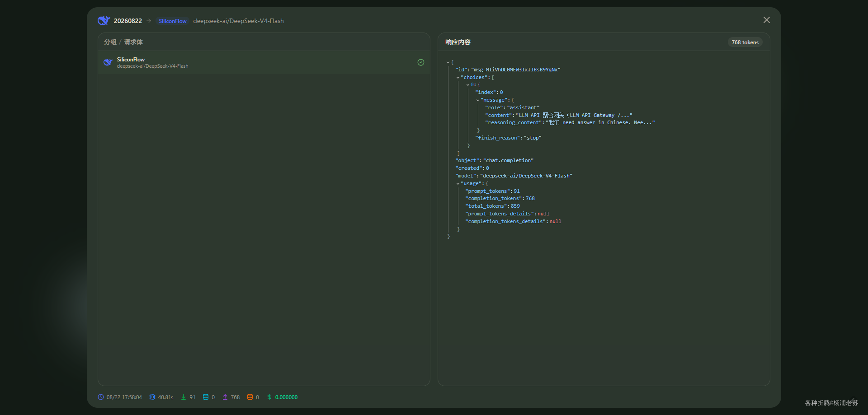Click the clock icon beside timestamp
The image size is (868, 415).
[x=101, y=397]
